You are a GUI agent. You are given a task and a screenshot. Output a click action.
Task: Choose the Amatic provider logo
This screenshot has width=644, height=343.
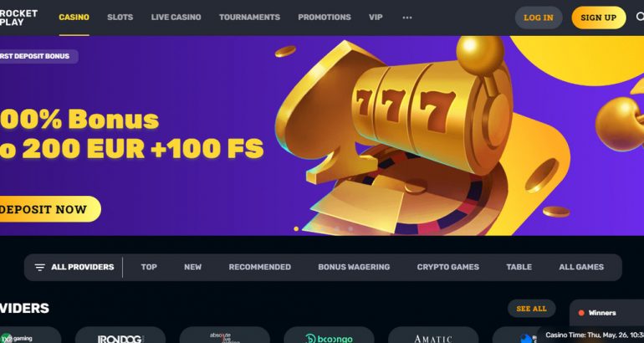433,335
